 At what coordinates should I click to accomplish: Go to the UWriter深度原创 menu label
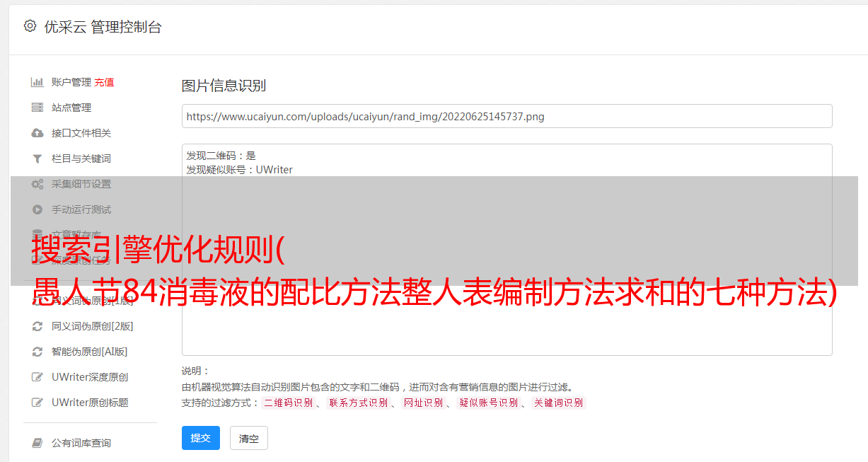click(x=90, y=377)
